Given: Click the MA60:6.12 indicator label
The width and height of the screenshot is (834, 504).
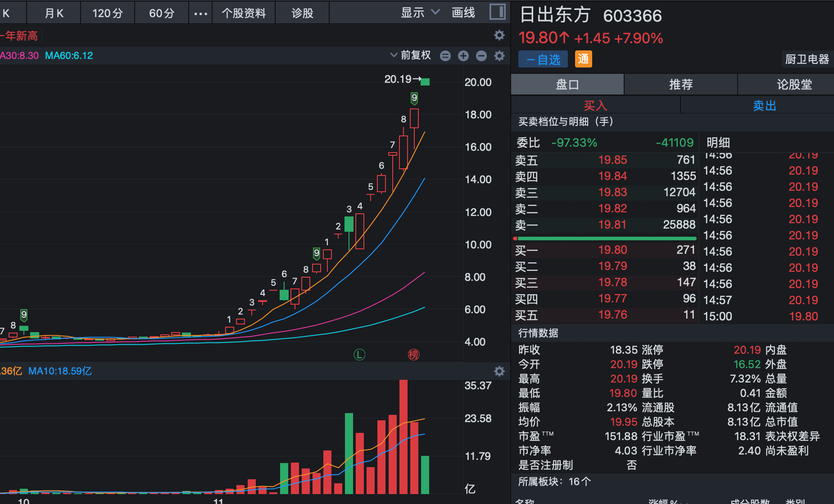Looking at the screenshot, I should point(69,56).
